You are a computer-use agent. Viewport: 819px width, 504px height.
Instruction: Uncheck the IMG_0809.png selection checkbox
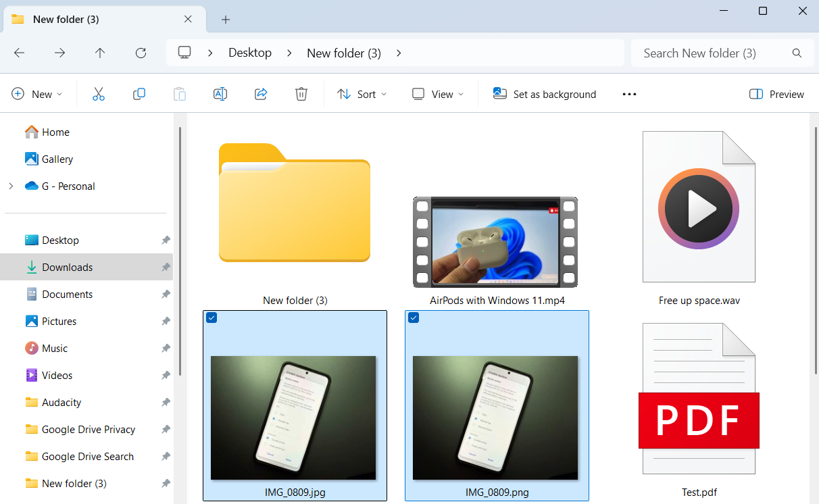pyautogui.click(x=414, y=318)
